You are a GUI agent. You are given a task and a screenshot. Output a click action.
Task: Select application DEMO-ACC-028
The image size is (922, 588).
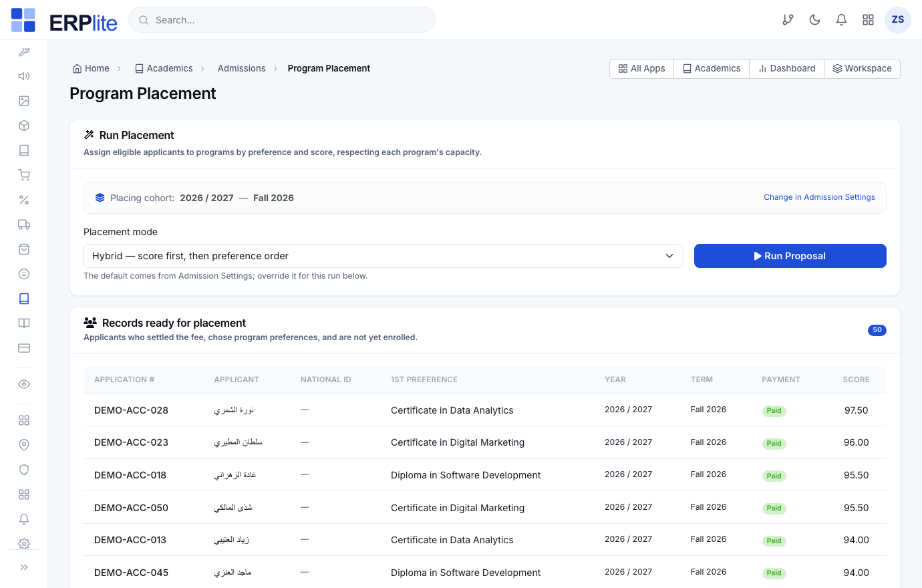[x=131, y=410]
